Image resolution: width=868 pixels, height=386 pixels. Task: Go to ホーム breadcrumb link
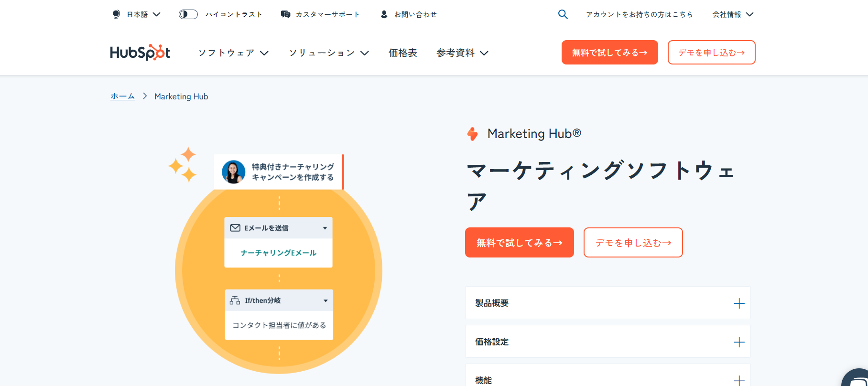point(123,96)
